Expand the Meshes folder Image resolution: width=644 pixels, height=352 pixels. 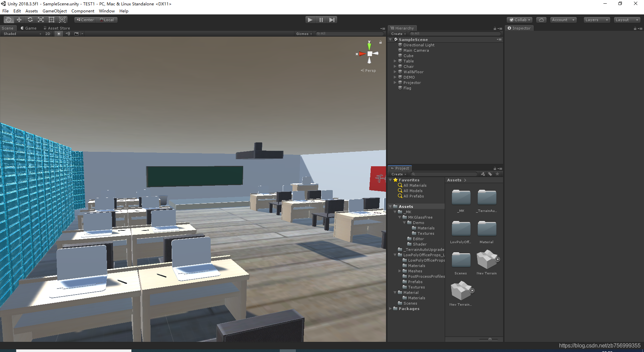[400, 271]
